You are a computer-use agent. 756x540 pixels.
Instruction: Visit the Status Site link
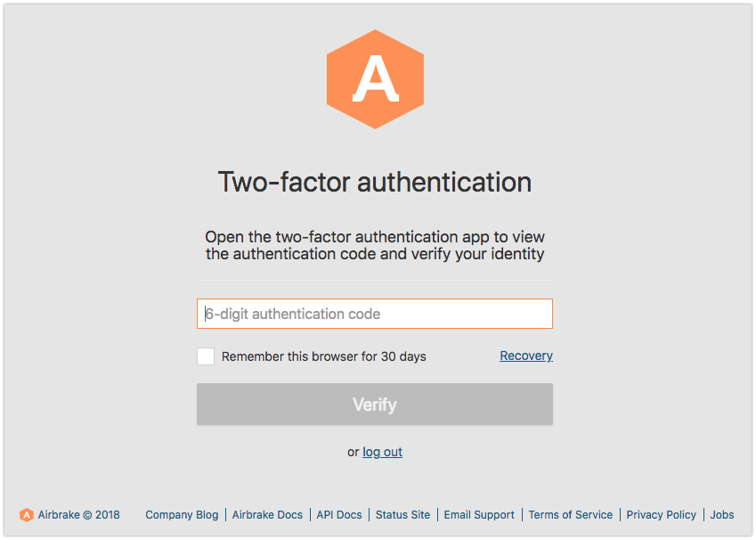(402, 515)
